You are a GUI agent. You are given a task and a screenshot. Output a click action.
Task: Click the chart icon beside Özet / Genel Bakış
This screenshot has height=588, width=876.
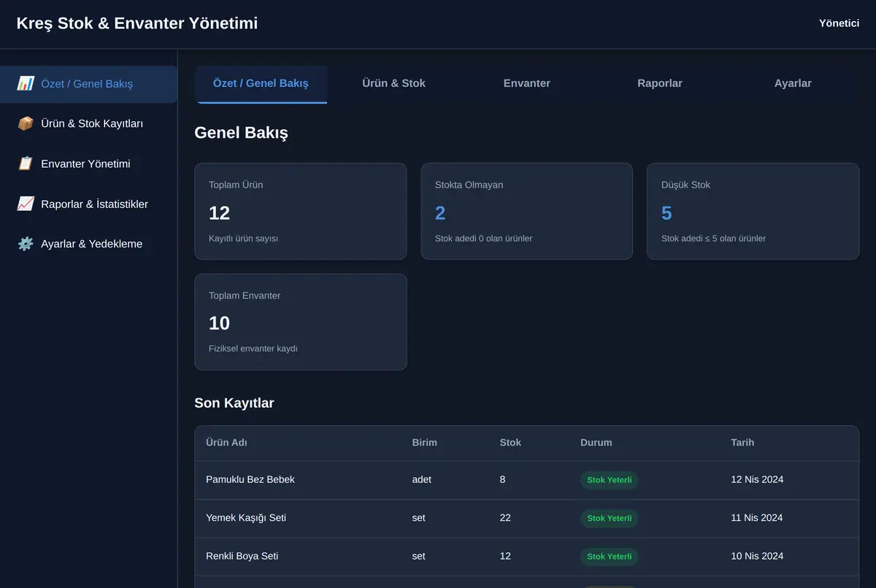pyautogui.click(x=26, y=84)
